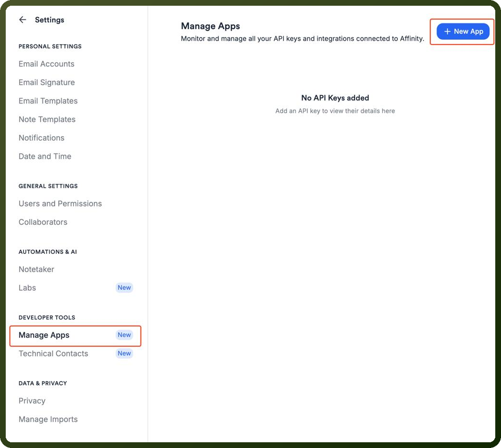Select Notifications in the sidebar
The width and height of the screenshot is (501, 448).
pos(42,138)
